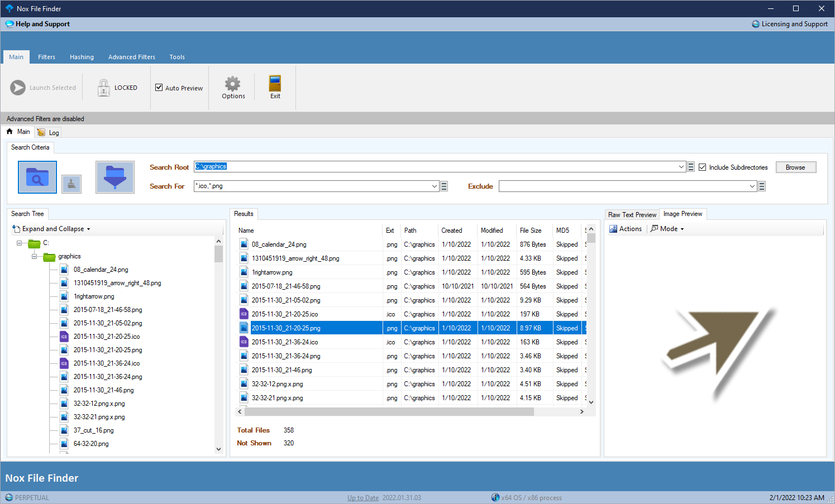Viewport: 835px width, 504px height.
Task: Uncheck Include Subdirectories checkbox
Action: [x=703, y=167]
